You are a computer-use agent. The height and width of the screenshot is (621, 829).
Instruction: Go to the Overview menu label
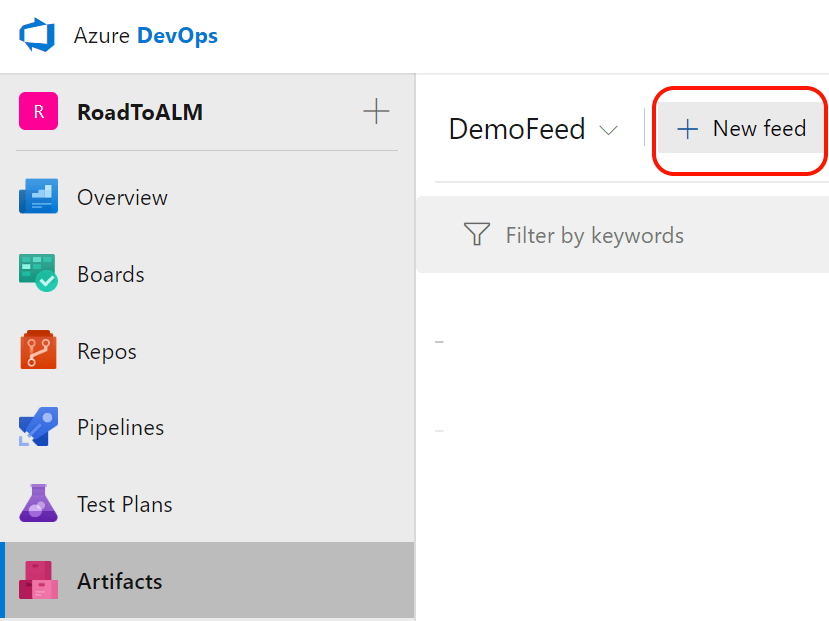point(122,198)
